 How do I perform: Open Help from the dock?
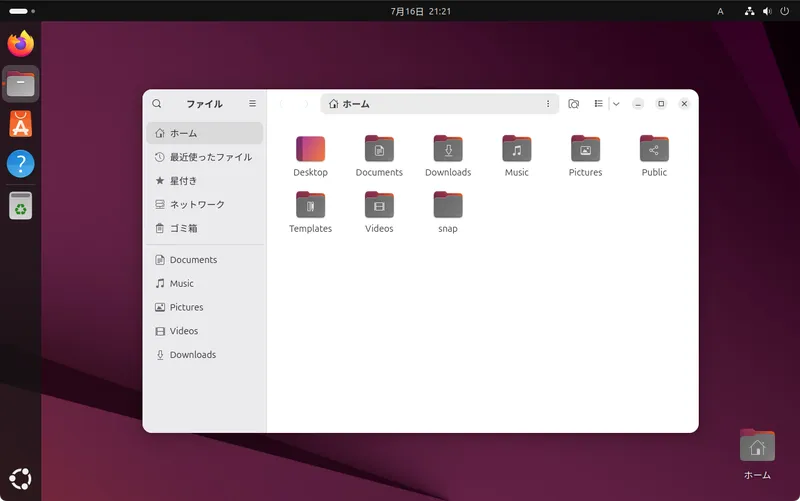20,164
